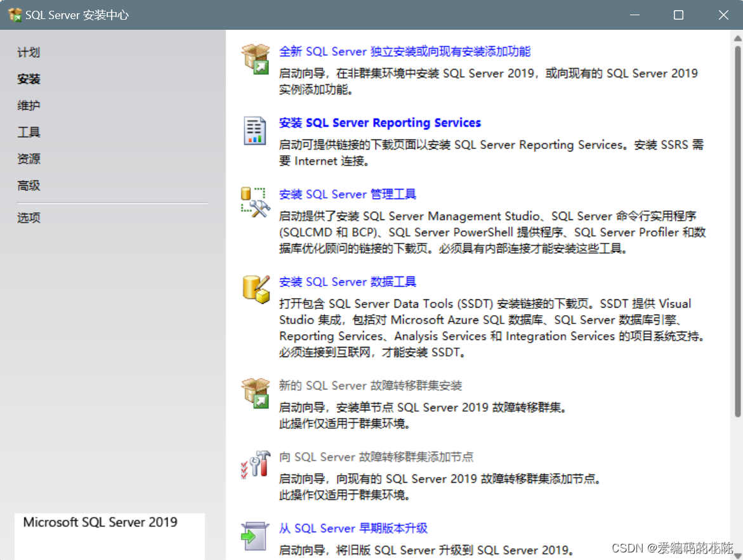Click description mentioning SQLCMD 和 BCP

(492, 232)
